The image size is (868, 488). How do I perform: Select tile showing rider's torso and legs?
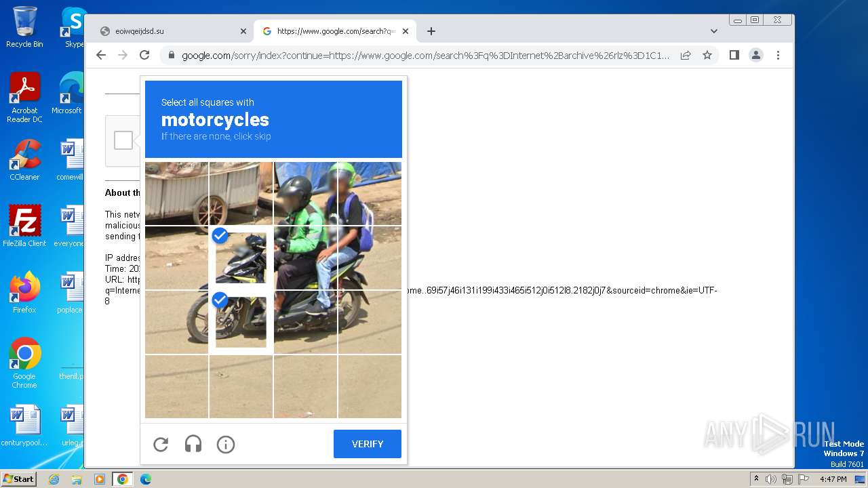305,258
